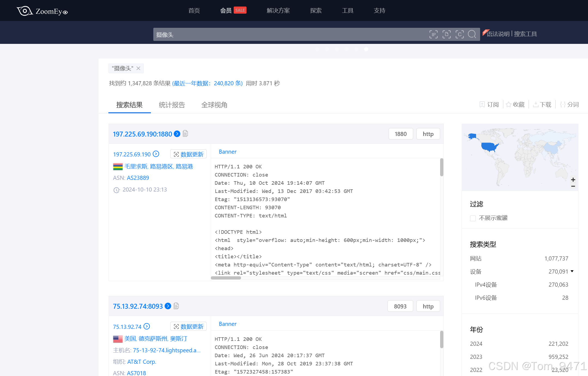The width and height of the screenshot is (588, 376).
Task: Click the horizontal scrollbar in first banner
Action: click(226, 278)
